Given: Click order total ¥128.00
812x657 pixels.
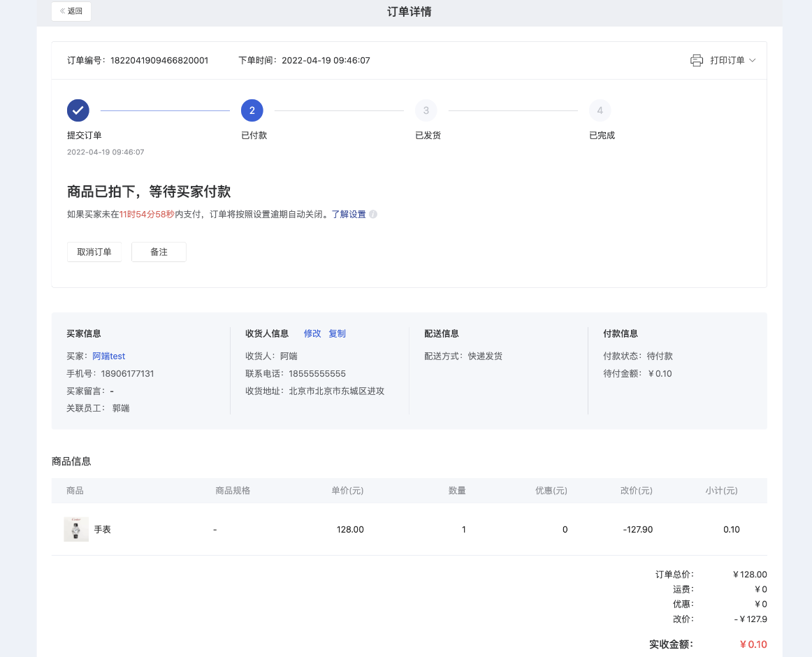Looking at the screenshot, I should tap(750, 574).
